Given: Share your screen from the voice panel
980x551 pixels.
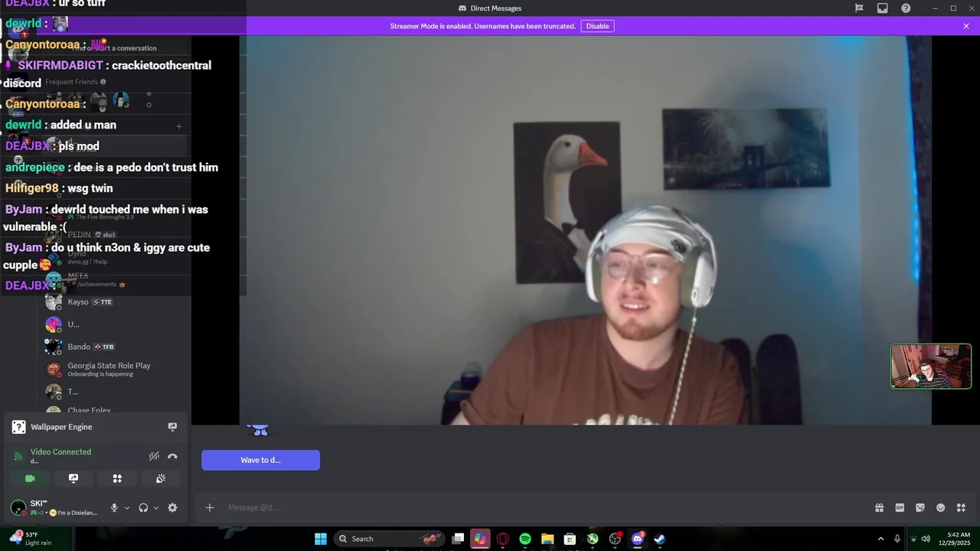Looking at the screenshot, I should coord(73,478).
